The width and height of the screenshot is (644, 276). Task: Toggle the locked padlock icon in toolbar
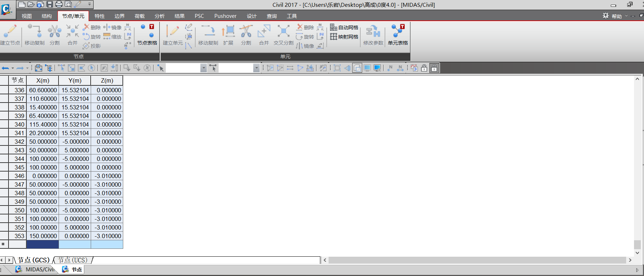point(434,68)
